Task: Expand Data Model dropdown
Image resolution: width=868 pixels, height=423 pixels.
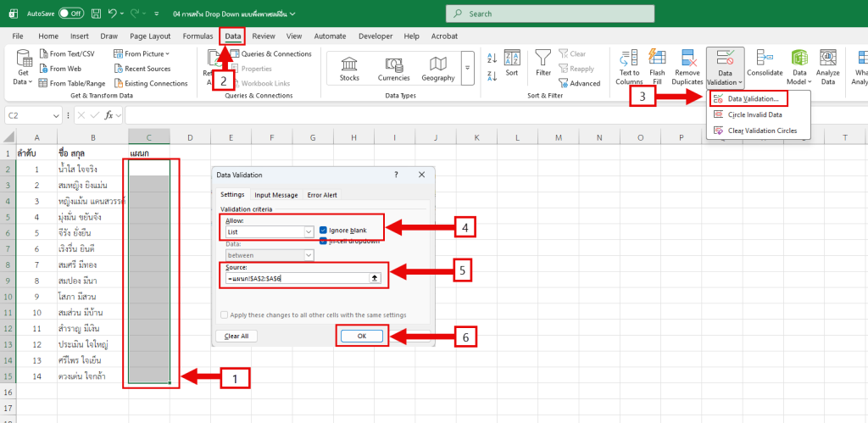Action: tap(809, 82)
